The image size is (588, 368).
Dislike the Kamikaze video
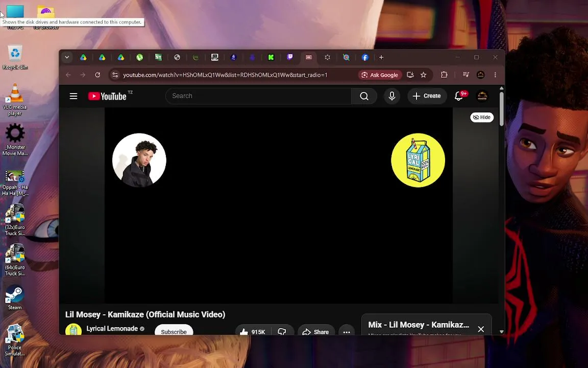(282, 331)
